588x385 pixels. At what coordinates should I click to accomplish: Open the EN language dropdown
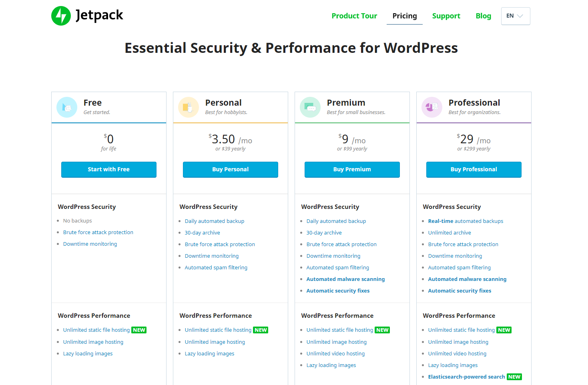515,16
